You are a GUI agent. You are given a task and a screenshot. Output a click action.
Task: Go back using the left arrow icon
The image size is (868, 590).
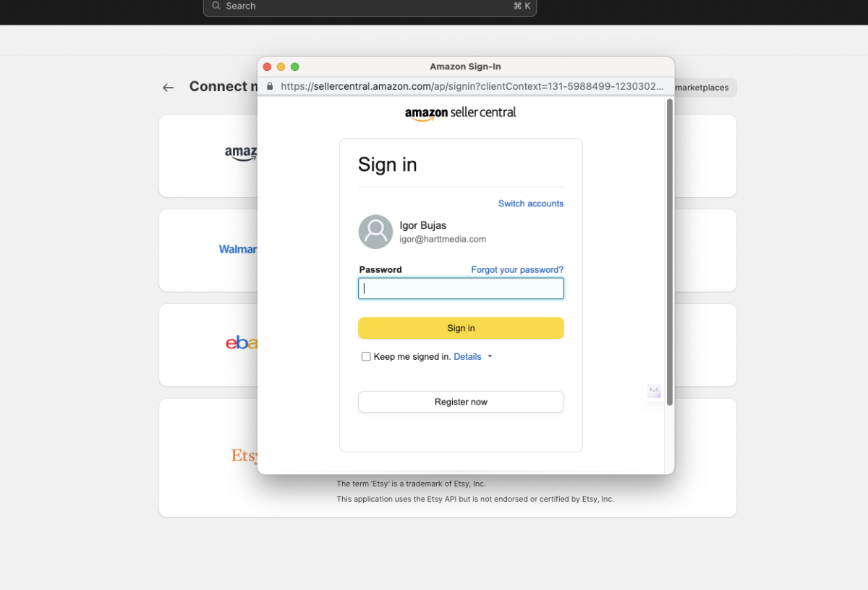pos(169,88)
